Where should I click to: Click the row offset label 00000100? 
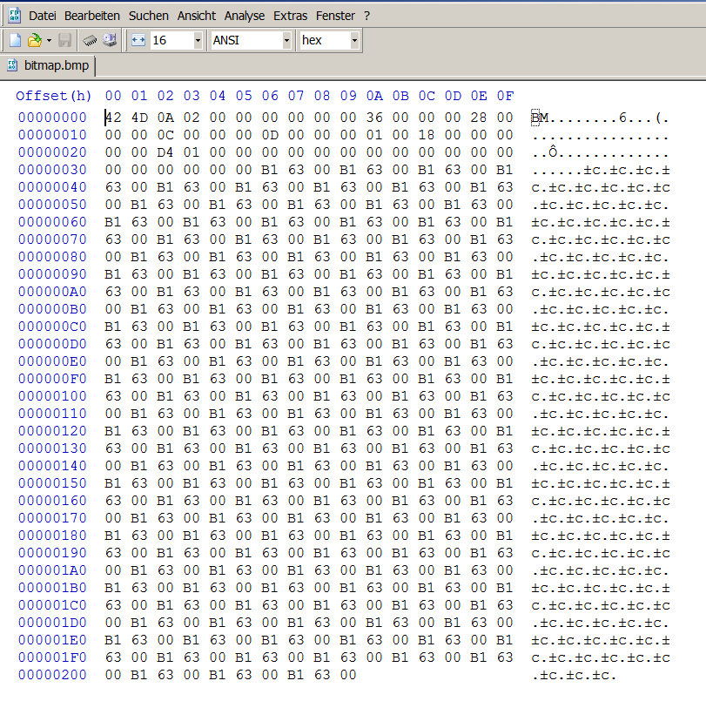[x=52, y=396]
